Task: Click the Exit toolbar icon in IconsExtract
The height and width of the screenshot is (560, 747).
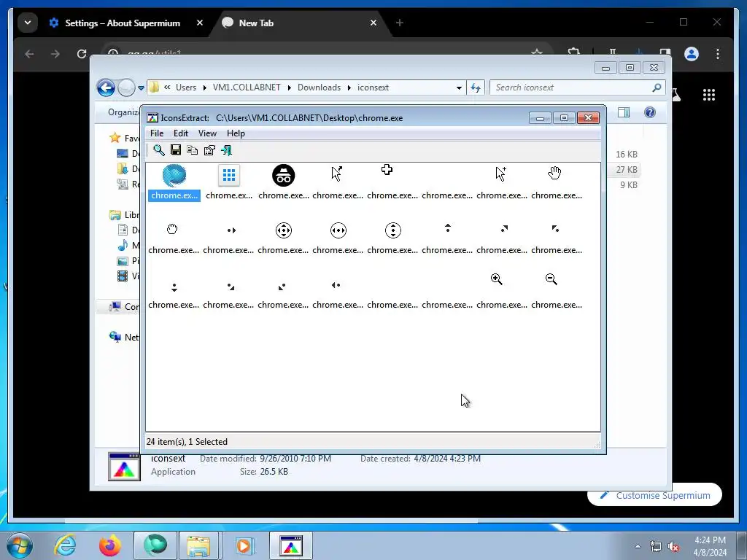Action: (x=226, y=150)
